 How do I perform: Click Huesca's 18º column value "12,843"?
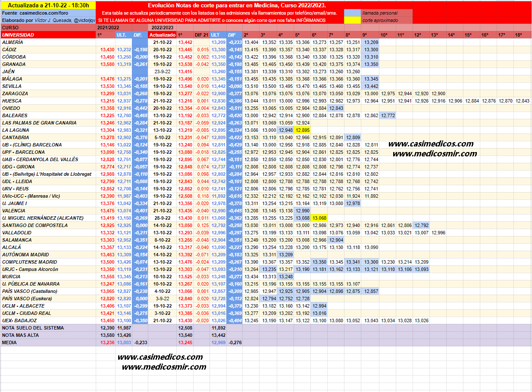[x=522, y=101]
